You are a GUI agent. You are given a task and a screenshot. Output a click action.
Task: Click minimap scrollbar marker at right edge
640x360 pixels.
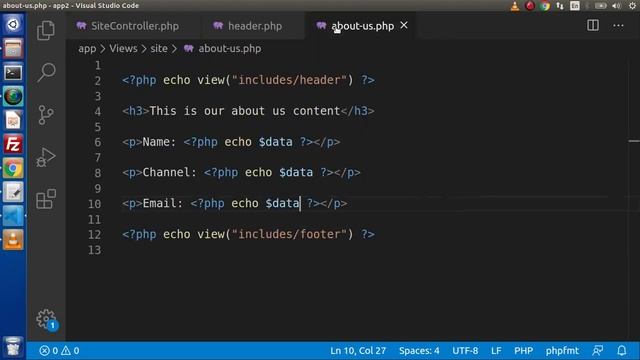pyautogui.click(x=634, y=141)
